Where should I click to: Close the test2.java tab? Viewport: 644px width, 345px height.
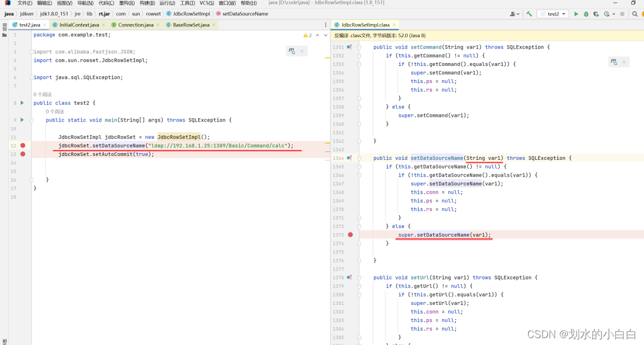click(x=45, y=25)
